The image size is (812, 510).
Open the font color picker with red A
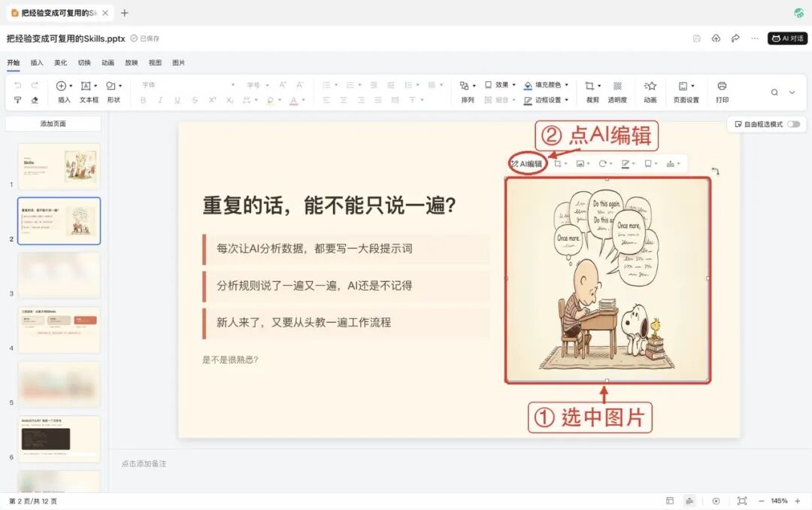[x=294, y=100]
